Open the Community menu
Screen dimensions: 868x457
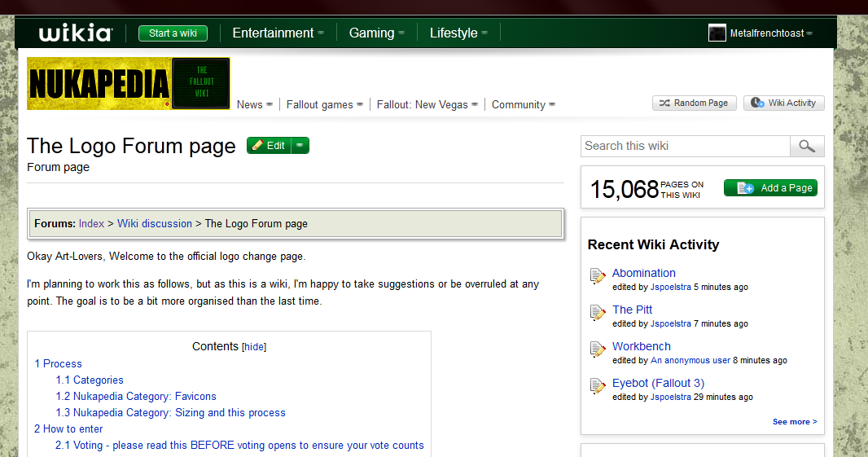523,105
